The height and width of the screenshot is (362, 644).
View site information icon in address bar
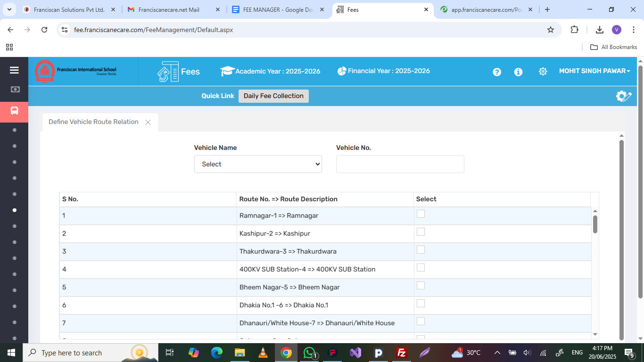point(65,30)
